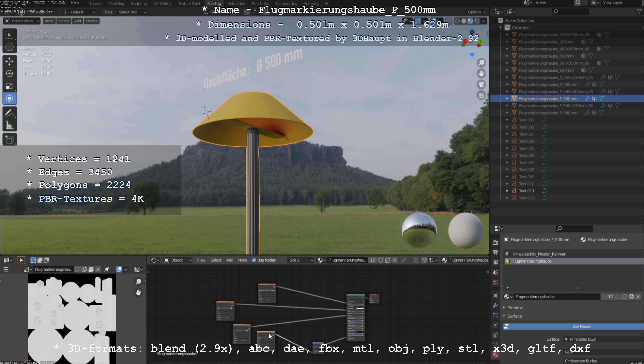This screenshot has height=364, width=644.
Task: Toggle fake user shield in node header
Action: click(x=381, y=260)
